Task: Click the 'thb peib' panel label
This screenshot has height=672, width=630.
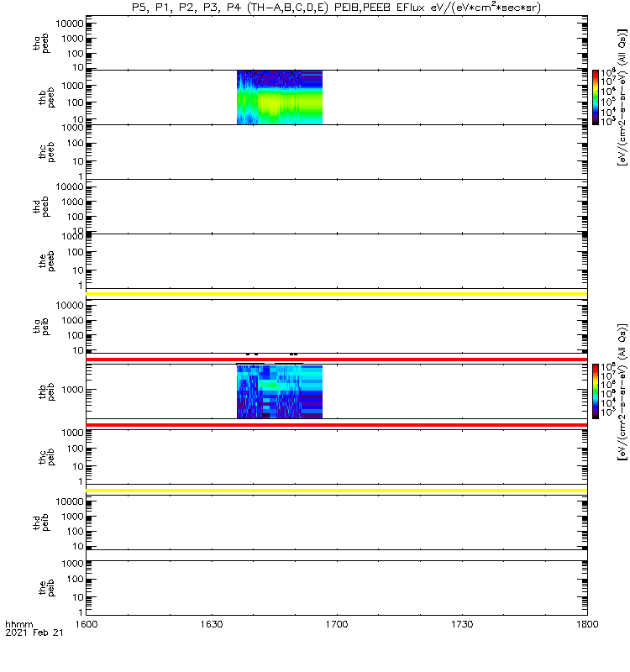Action: (x=46, y=391)
